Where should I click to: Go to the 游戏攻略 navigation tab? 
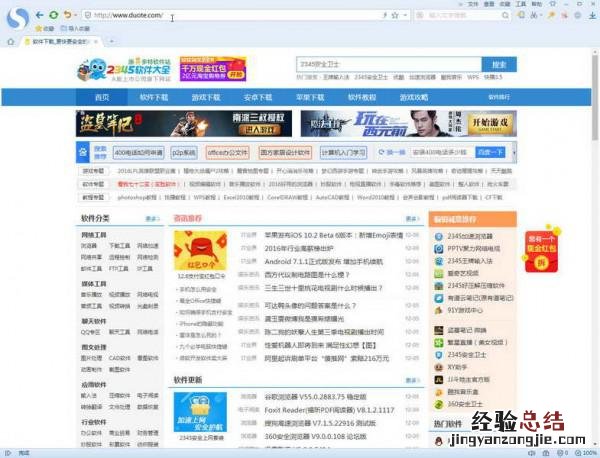coord(413,97)
